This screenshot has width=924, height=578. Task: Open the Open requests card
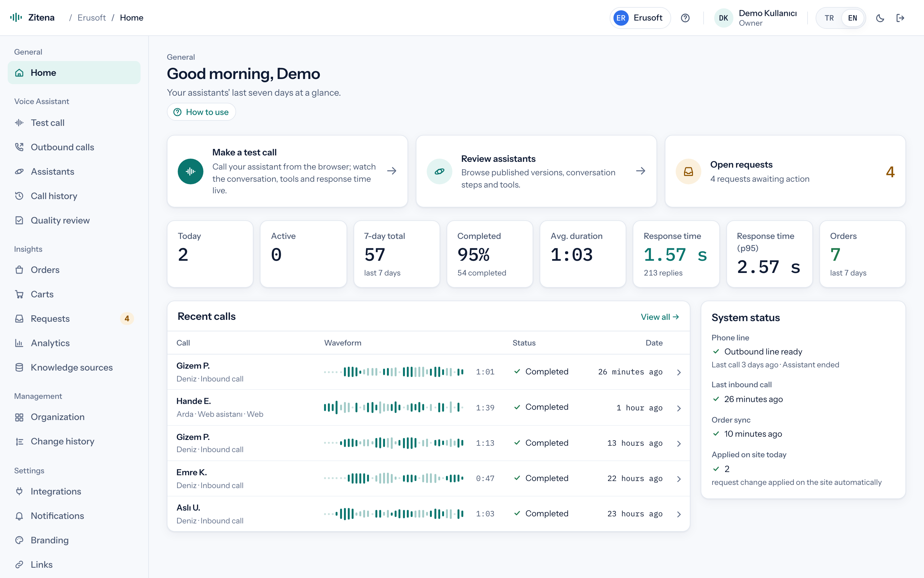click(785, 171)
